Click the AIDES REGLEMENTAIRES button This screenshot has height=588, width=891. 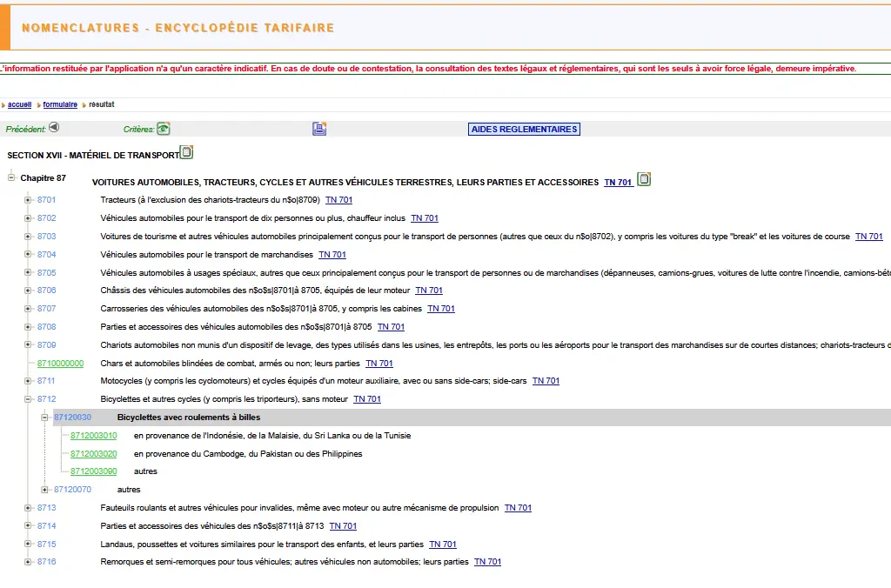524,129
